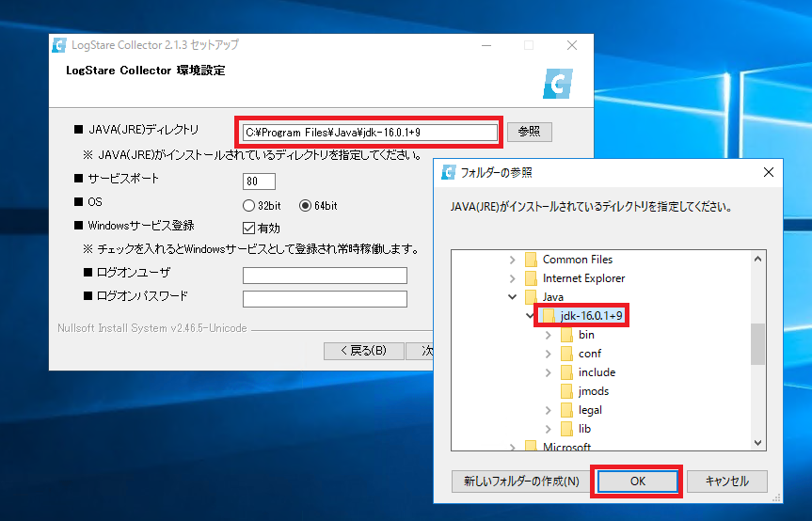Click the サービスポート field showing 80
The width and height of the screenshot is (812, 521).
(x=259, y=182)
